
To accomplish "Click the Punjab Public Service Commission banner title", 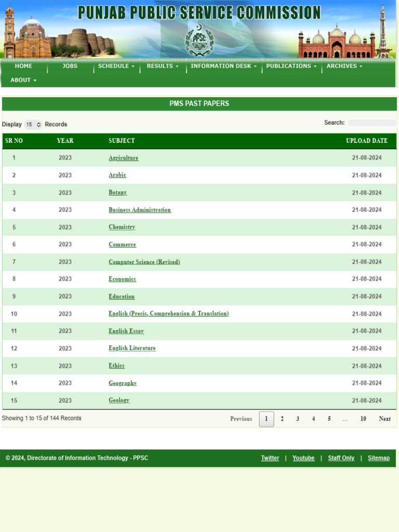I will (199, 12).
